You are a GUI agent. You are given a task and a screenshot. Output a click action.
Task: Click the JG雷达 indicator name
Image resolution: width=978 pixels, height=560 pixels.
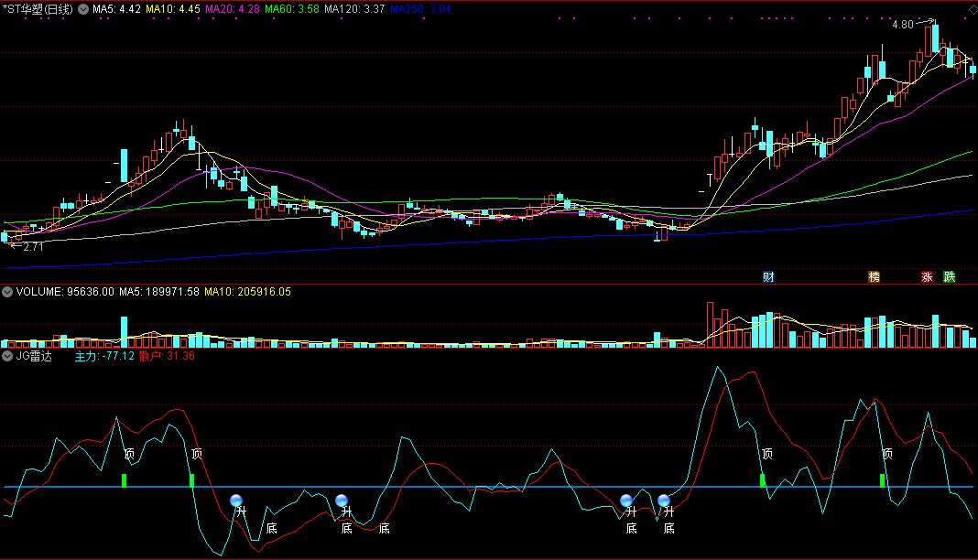tap(34, 356)
